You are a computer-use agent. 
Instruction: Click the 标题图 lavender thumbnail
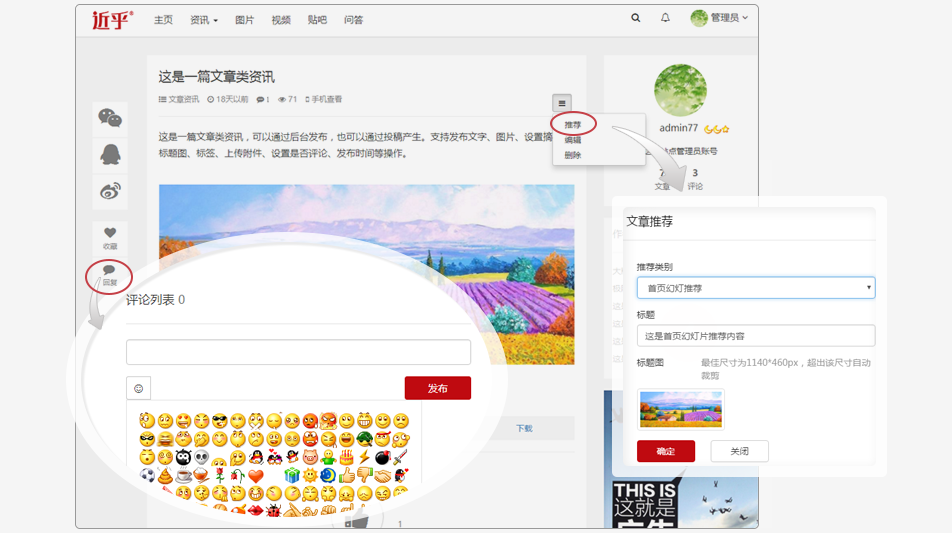coord(681,409)
